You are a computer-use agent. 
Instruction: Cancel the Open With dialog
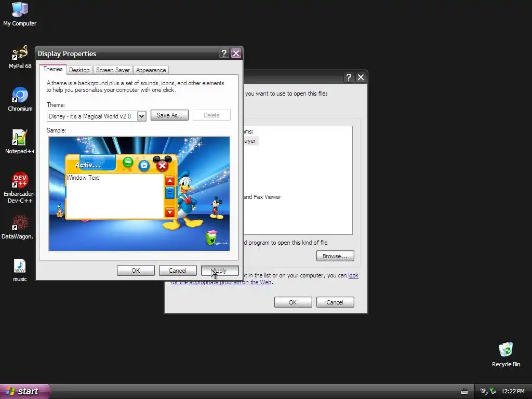(335, 302)
